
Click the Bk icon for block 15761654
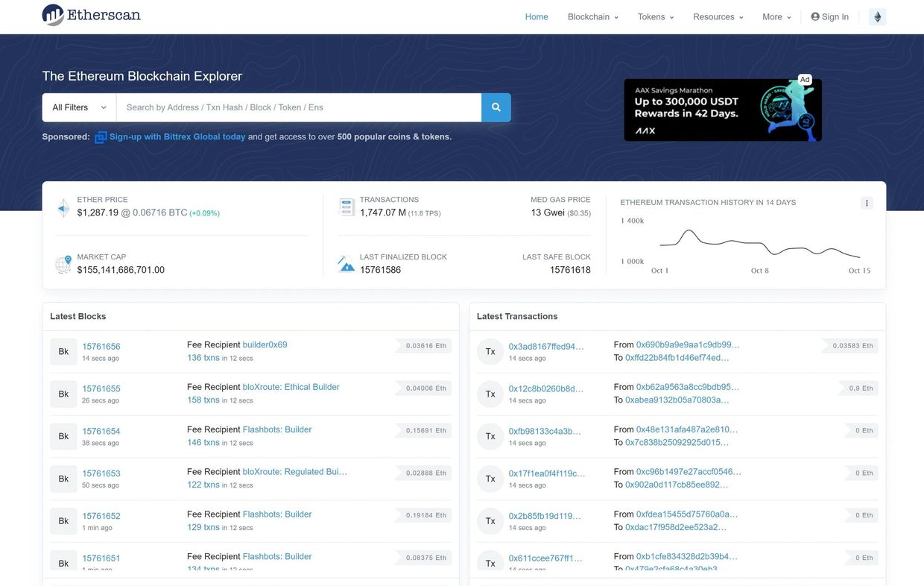tap(63, 437)
